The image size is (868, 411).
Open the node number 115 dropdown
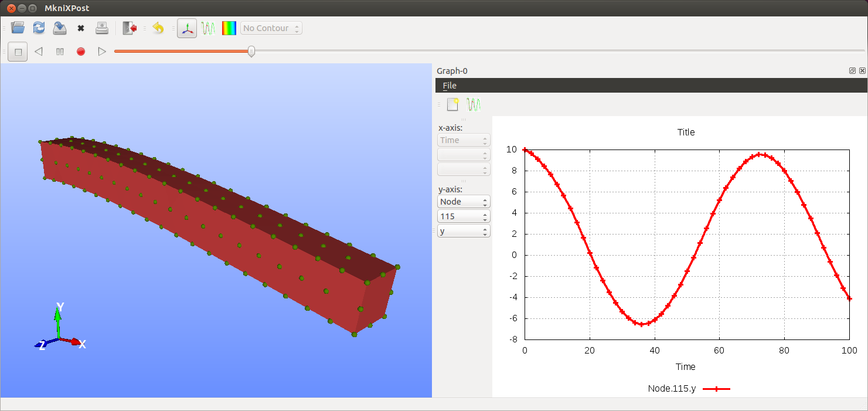464,216
